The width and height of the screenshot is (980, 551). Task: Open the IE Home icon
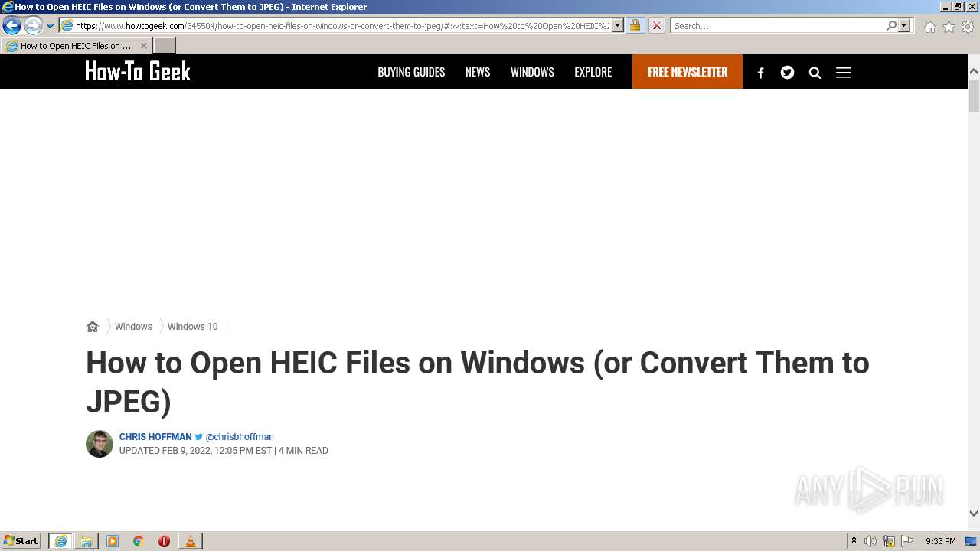coord(929,27)
